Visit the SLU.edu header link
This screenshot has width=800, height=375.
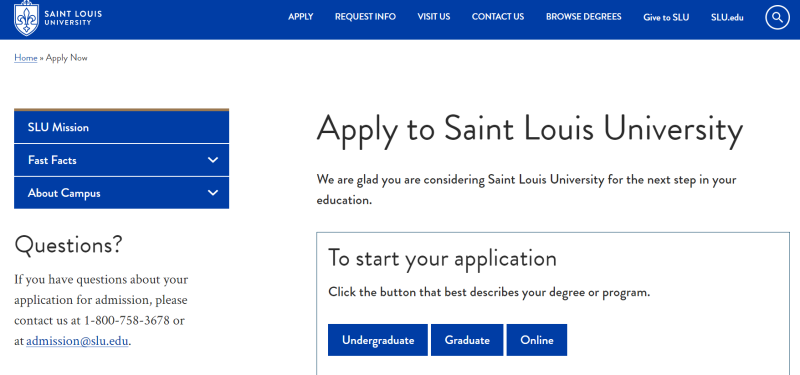(x=727, y=17)
